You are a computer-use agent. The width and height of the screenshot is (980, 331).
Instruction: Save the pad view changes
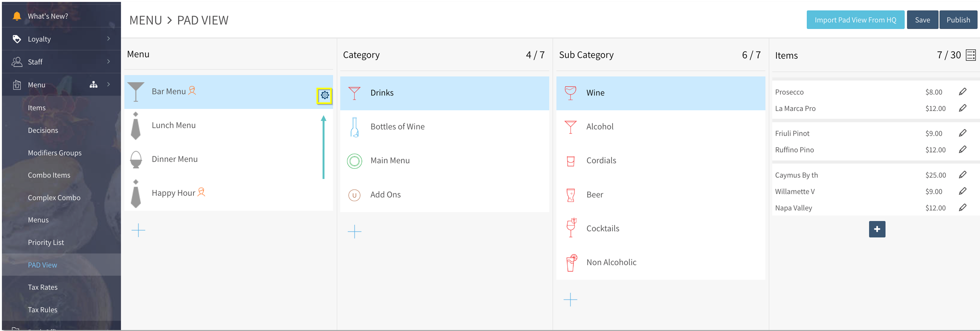click(922, 20)
